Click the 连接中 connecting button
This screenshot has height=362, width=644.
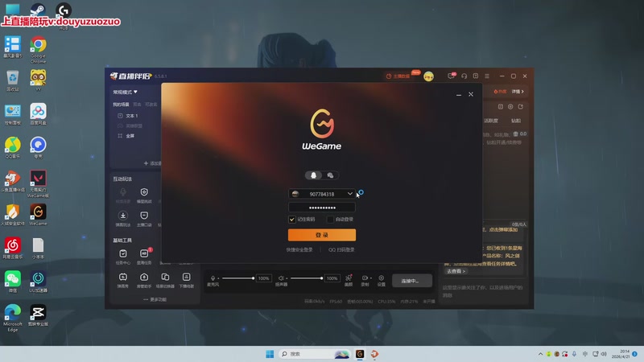coord(411,281)
